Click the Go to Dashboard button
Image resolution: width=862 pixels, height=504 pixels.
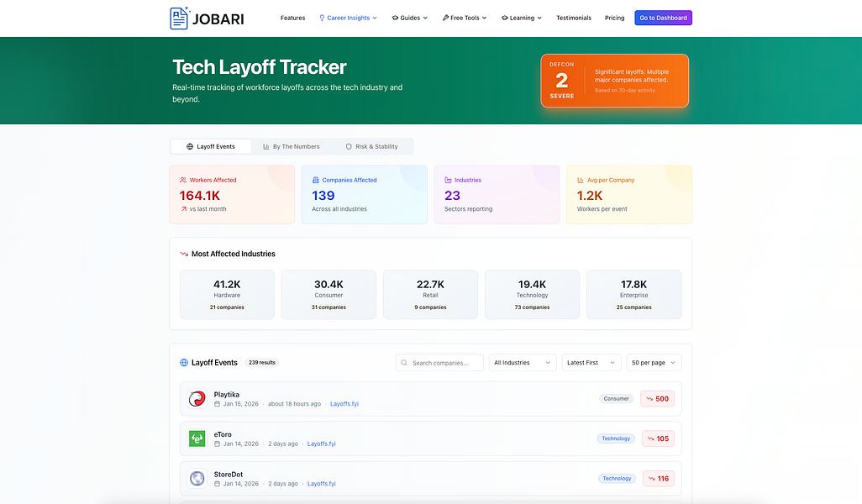(663, 17)
